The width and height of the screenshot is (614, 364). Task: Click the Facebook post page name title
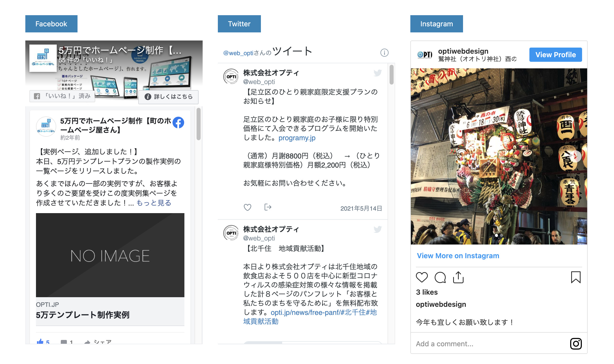point(116,125)
